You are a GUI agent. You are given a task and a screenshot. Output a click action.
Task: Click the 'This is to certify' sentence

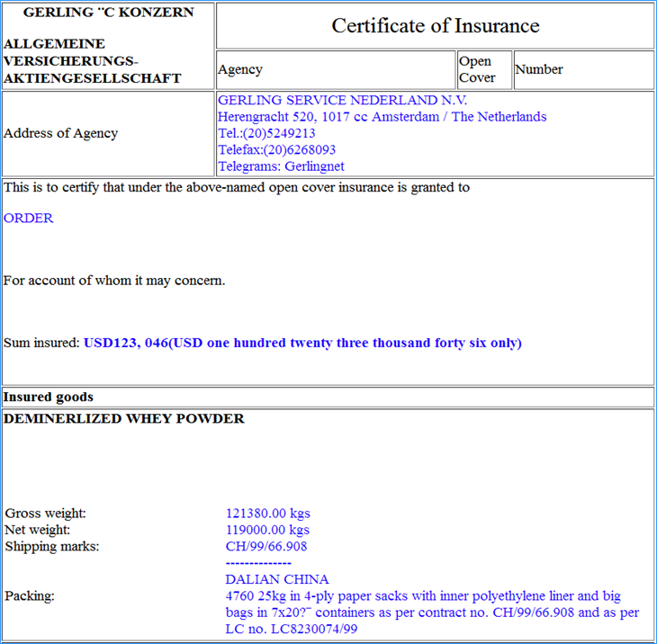(237, 187)
